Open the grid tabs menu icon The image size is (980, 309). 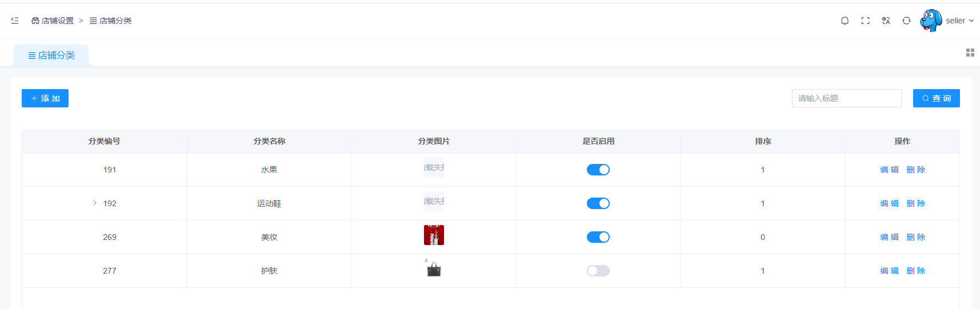[x=970, y=53]
